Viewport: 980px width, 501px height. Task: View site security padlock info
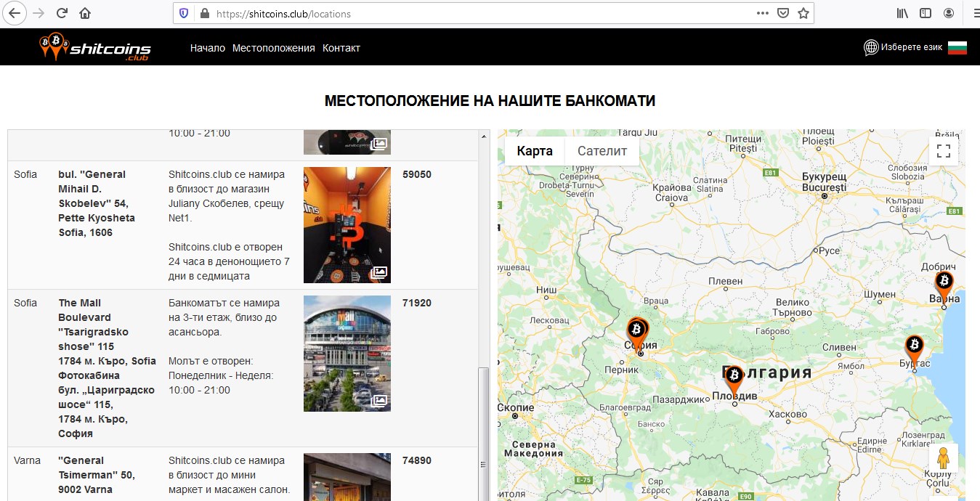pyautogui.click(x=204, y=13)
